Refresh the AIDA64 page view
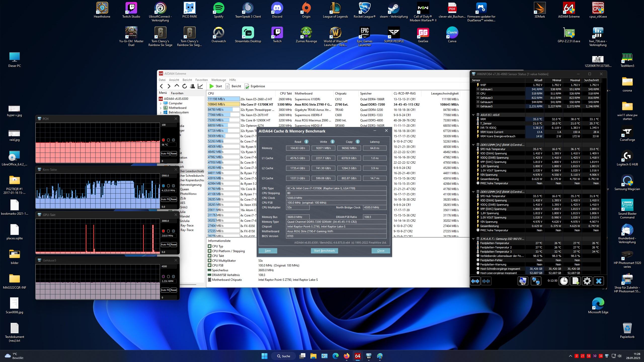The height and width of the screenshot is (362, 644). click(x=185, y=86)
